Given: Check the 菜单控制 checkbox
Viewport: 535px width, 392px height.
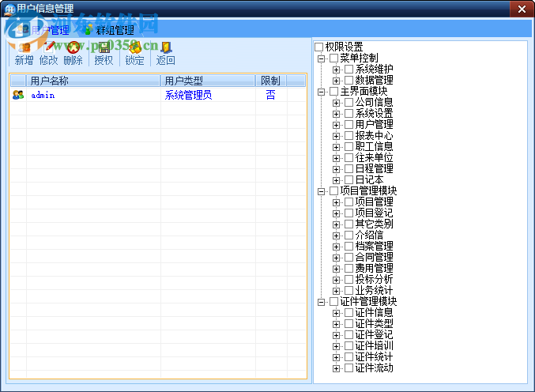Looking at the screenshot, I should [333, 58].
